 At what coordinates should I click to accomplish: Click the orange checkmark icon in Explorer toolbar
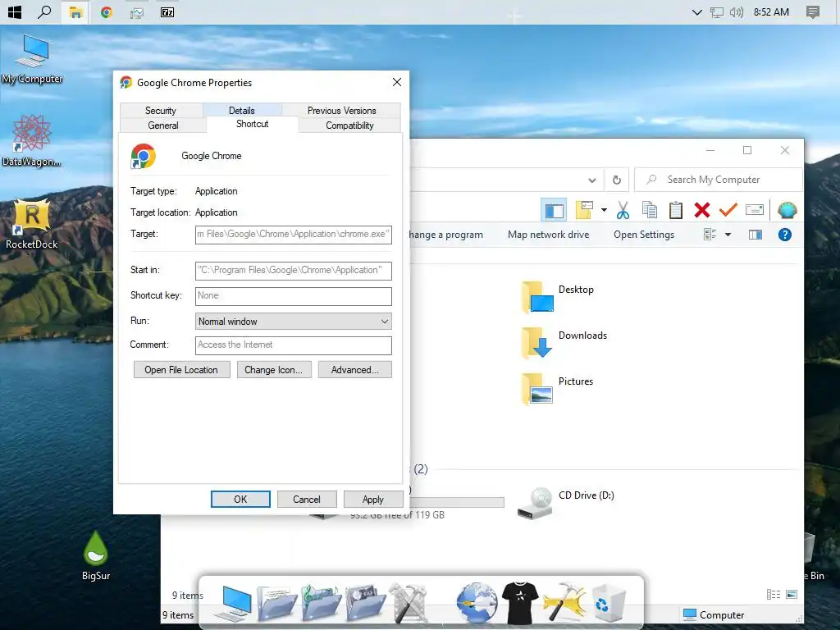tap(728, 210)
